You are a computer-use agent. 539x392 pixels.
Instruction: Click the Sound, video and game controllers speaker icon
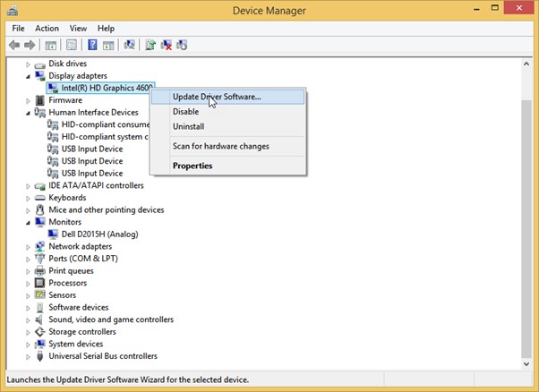click(39, 320)
